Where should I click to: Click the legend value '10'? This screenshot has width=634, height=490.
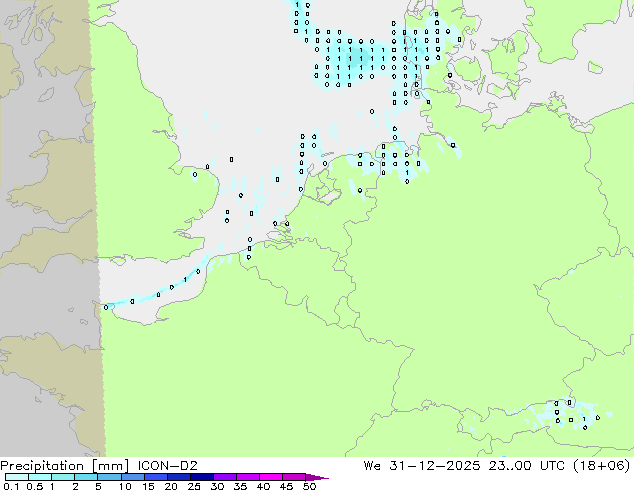[x=125, y=486]
